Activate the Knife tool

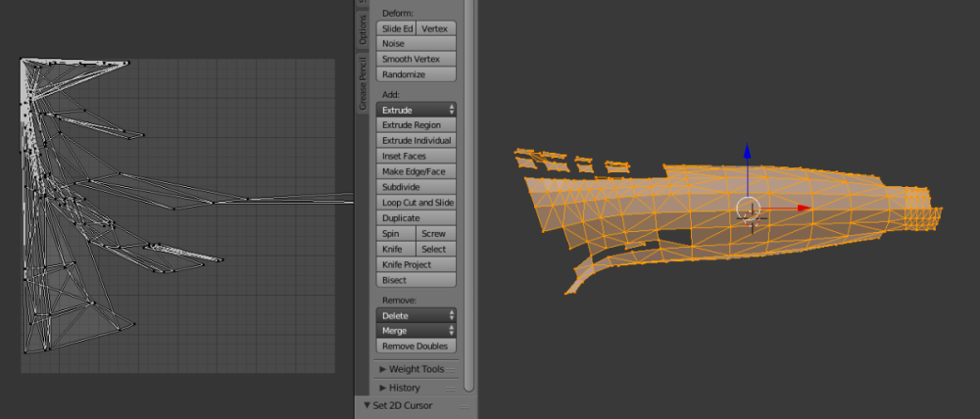click(x=396, y=250)
